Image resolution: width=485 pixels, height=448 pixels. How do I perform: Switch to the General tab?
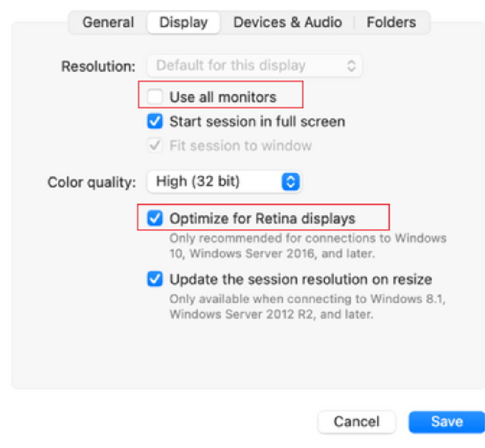(x=108, y=22)
